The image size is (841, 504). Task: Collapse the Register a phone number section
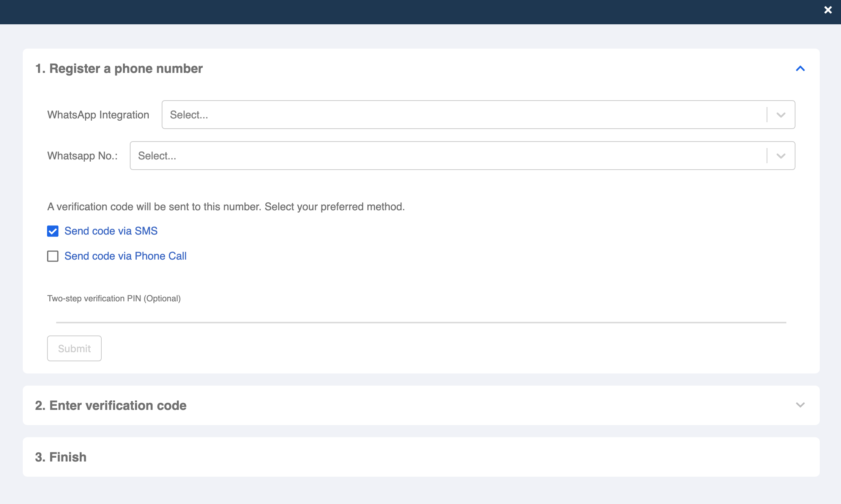point(800,69)
